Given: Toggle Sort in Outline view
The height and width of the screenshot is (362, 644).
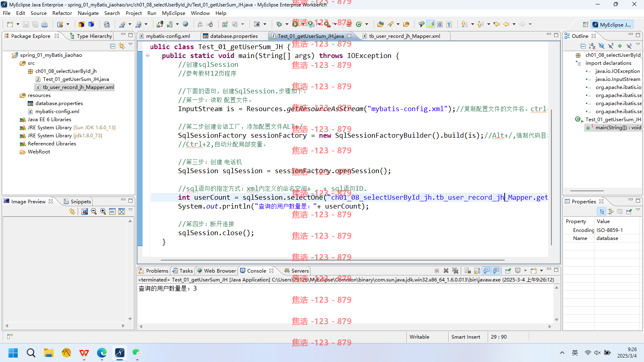Looking at the screenshot, I should (x=592, y=46).
